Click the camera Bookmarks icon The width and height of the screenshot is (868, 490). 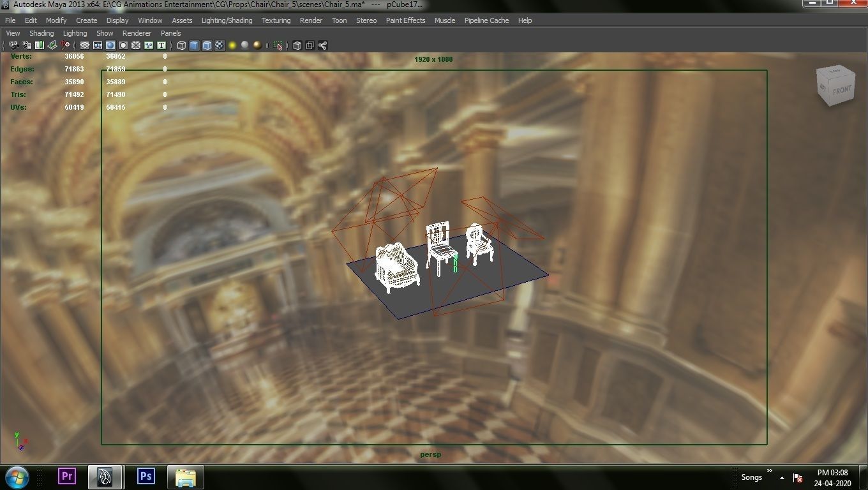pos(40,45)
